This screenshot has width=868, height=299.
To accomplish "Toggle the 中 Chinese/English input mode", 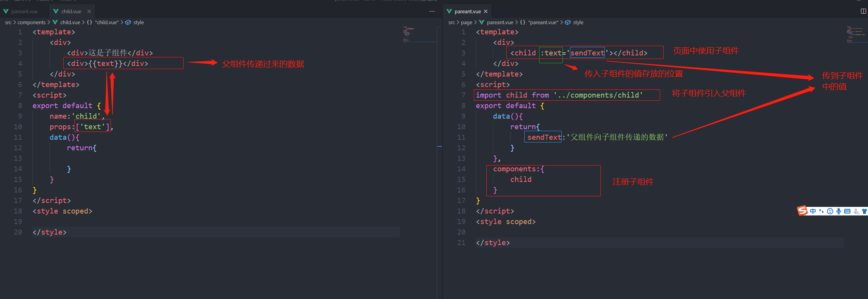I will (813, 211).
